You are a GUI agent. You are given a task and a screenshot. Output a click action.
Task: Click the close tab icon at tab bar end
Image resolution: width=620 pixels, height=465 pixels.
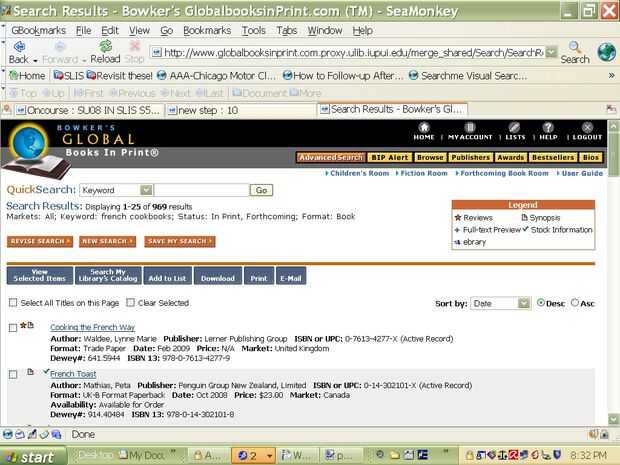[x=611, y=109]
